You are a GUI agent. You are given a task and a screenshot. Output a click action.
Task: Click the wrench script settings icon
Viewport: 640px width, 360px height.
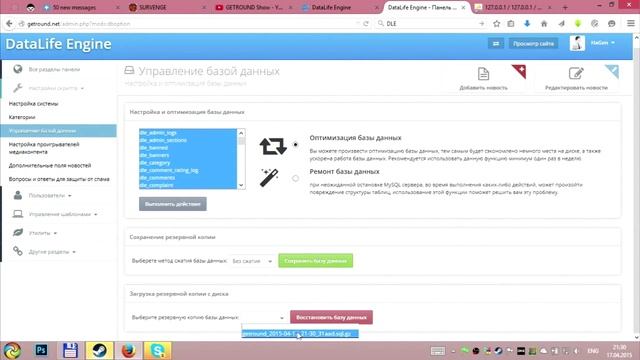coord(18,88)
